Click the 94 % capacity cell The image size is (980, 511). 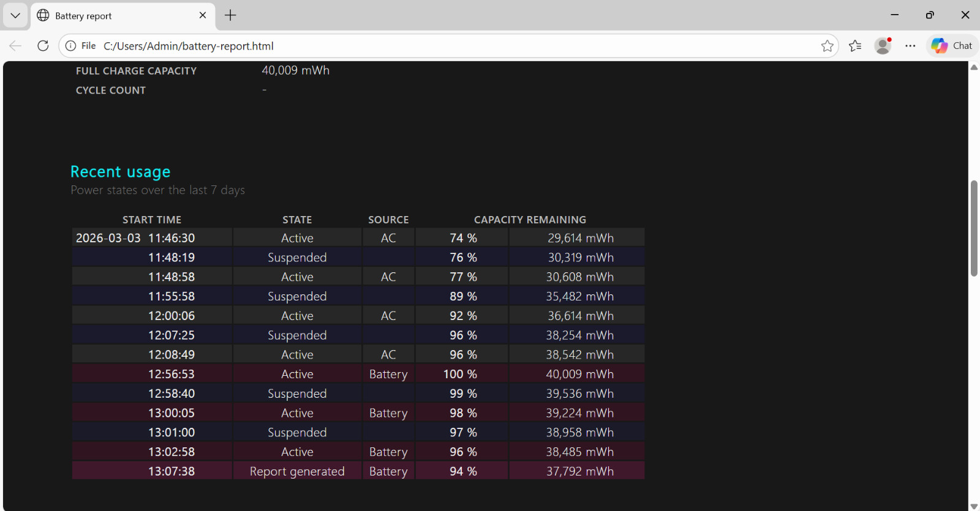(x=463, y=472)
